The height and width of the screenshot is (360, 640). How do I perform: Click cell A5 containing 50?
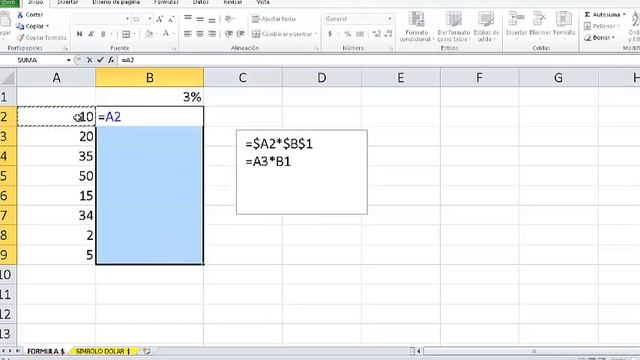tap(56, 176)
